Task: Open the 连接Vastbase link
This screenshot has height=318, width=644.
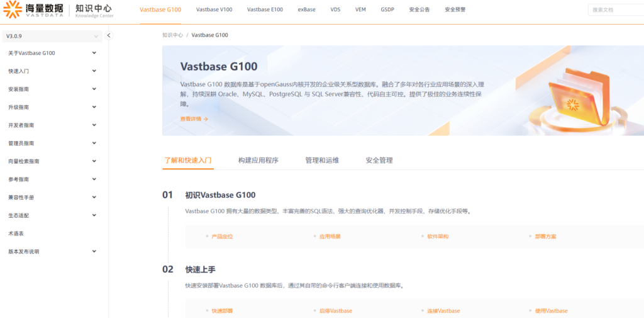Action: pyautogui.click(x=443, y=311)
